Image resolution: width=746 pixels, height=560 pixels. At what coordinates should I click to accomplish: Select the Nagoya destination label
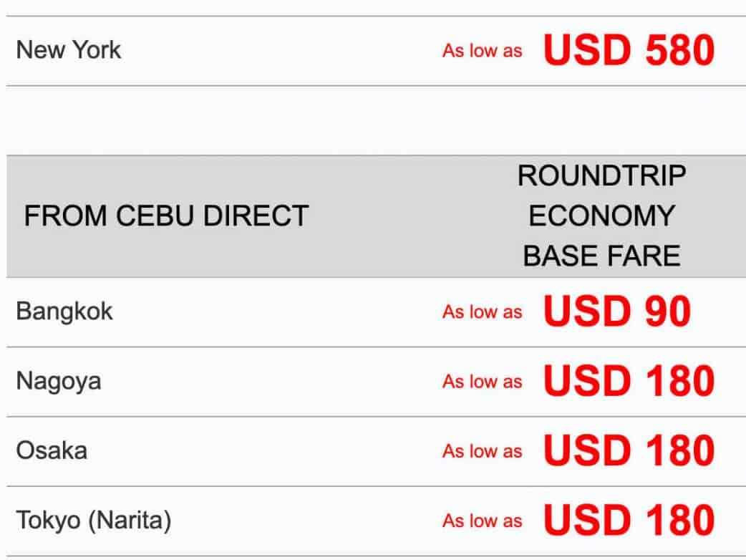59,381
